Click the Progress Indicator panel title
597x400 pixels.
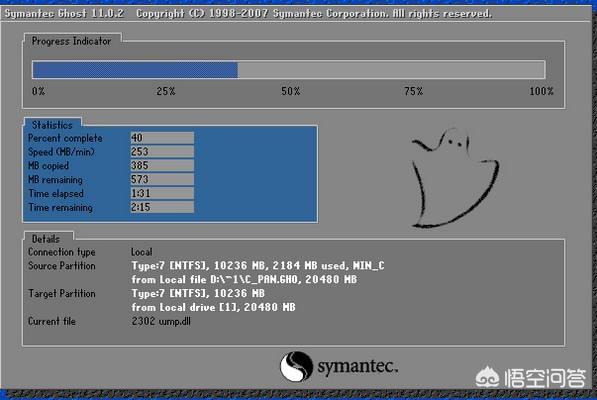click(72, 41)
